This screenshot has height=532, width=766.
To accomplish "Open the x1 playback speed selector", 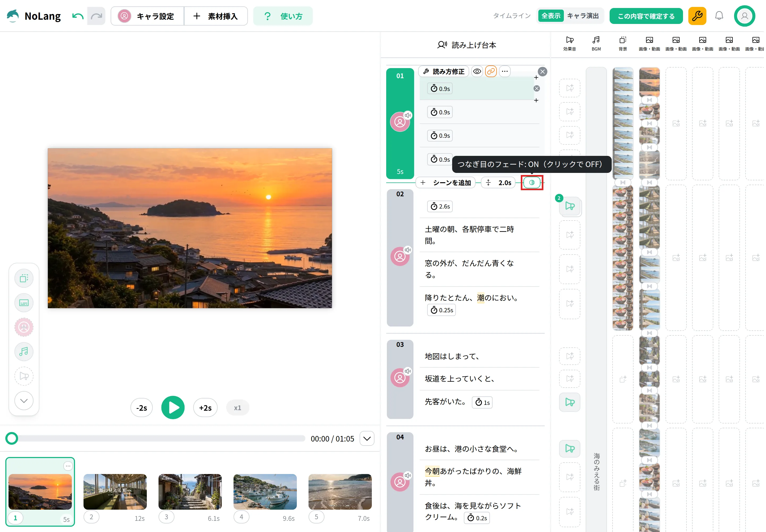I will [x=237, y=408].
